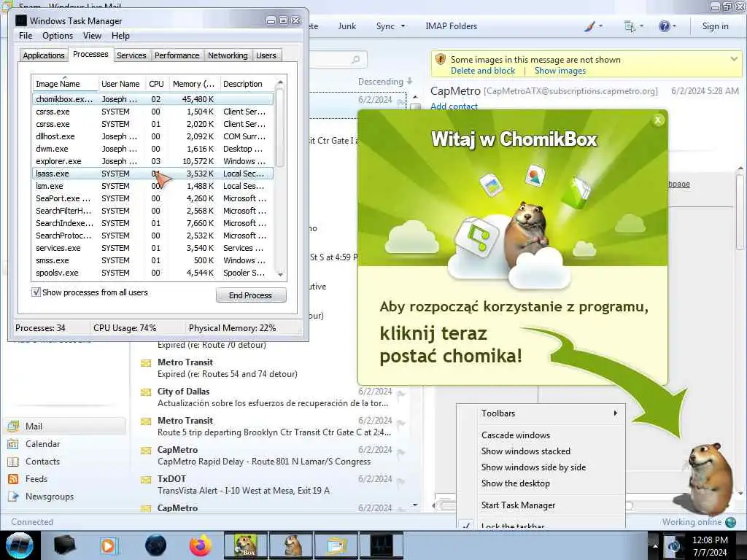Switch to the Performance tab
The image size is (747, 560).
pos(177,55)
